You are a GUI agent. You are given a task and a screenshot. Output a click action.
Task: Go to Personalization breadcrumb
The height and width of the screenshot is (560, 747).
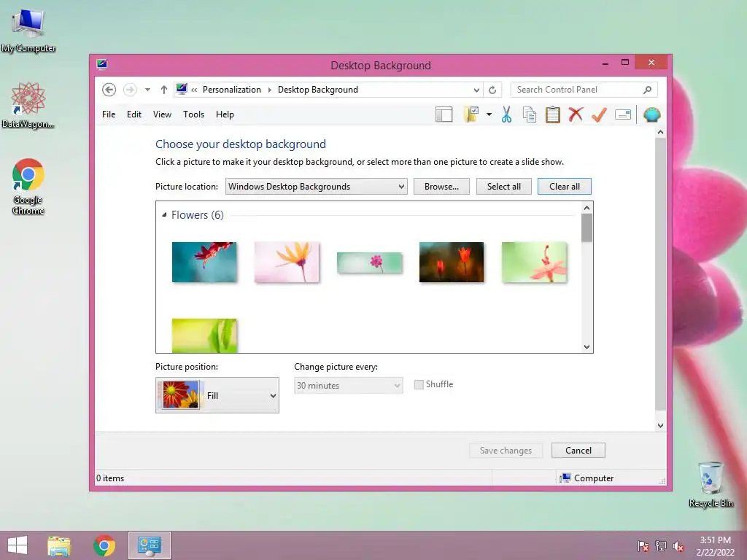coord(232,90)
